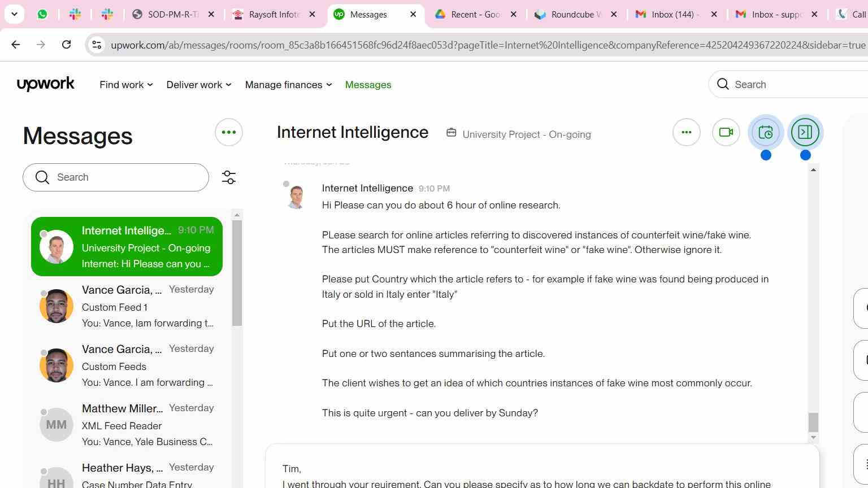Screen dimensions: 868x488
Task: Close the Raysoft Infotech tab
Action: 312,14
